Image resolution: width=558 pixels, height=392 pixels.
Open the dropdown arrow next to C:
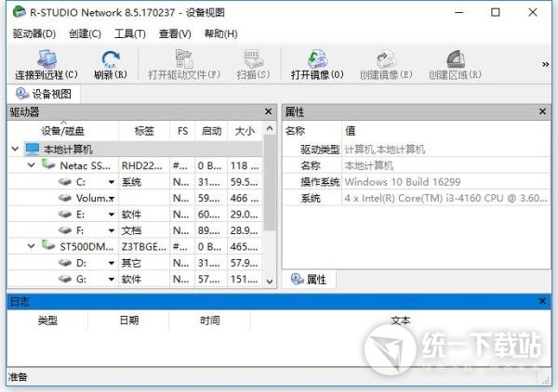pyautogui.click(x=112, y=182)
